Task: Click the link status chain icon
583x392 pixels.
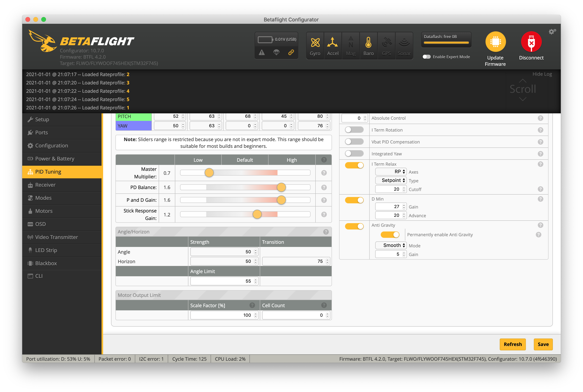Action: [291, 52]
